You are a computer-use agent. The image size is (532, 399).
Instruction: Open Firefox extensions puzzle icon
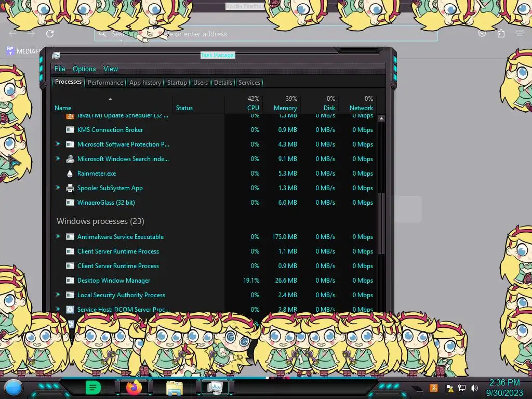[501, 34]
